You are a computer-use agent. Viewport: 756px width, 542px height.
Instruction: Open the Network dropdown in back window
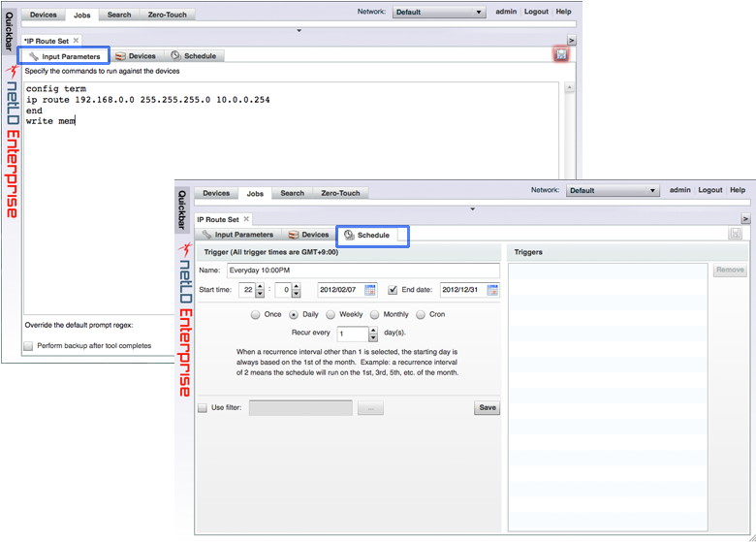pos(439,12)
